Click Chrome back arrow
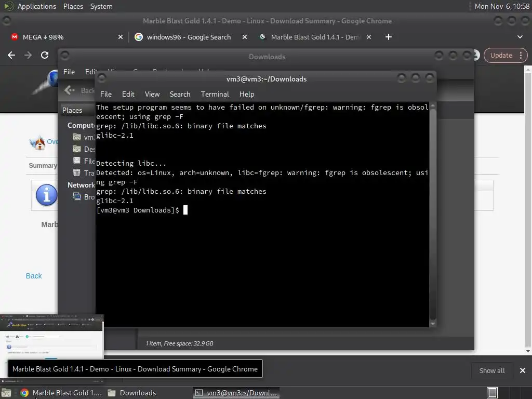 pos(11,55)
